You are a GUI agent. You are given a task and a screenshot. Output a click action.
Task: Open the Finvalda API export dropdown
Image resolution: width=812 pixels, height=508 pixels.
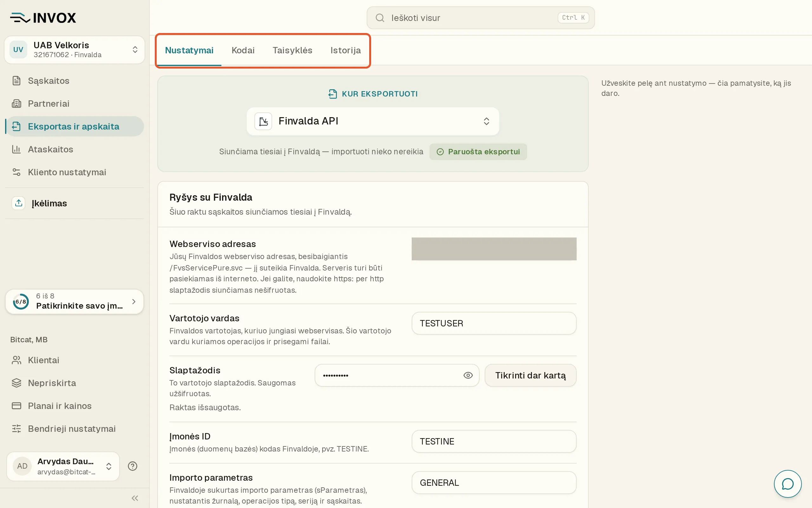coord(373,121)
